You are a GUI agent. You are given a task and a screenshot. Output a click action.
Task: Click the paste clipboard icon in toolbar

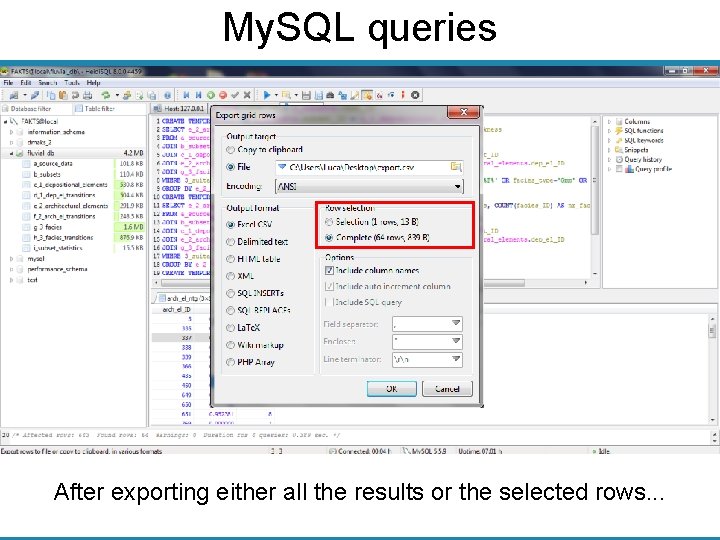click(x=63, y=95)
